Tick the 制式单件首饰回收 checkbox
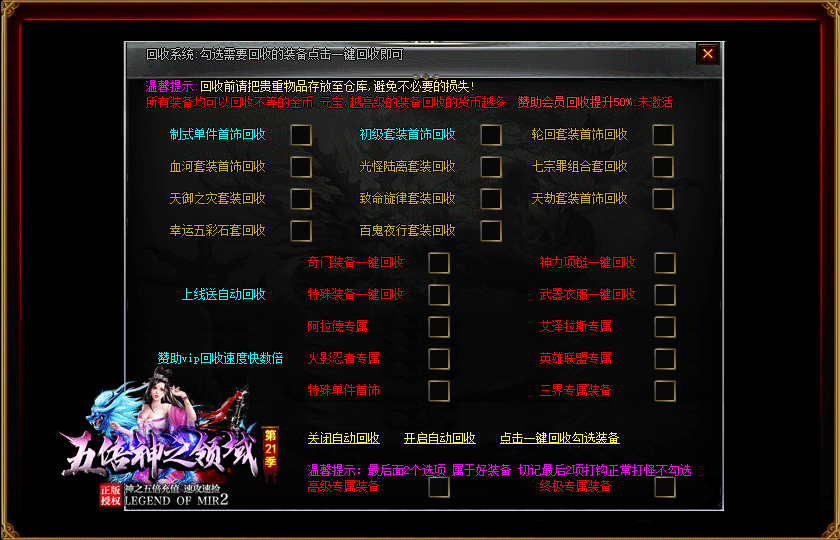This screenshot has height=540, width=840. click(301, 135)
